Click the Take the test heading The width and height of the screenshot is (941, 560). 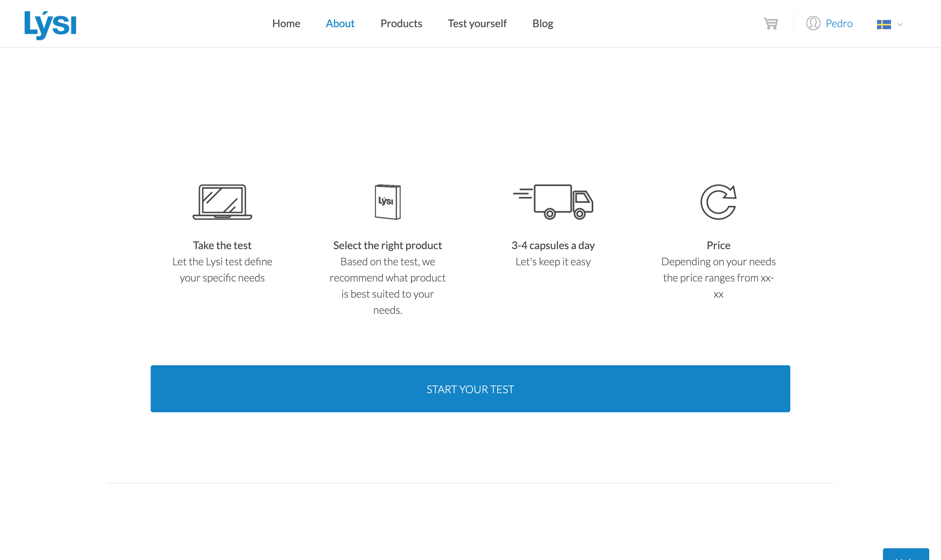(x=222, y=245)
